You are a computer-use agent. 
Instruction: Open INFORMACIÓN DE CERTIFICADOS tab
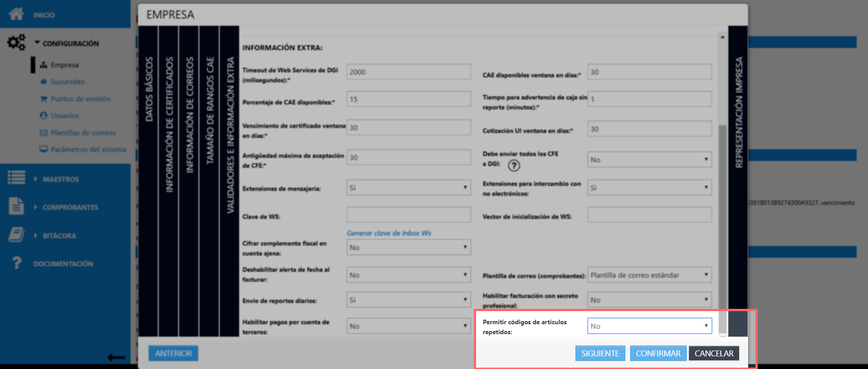point(169,124)
